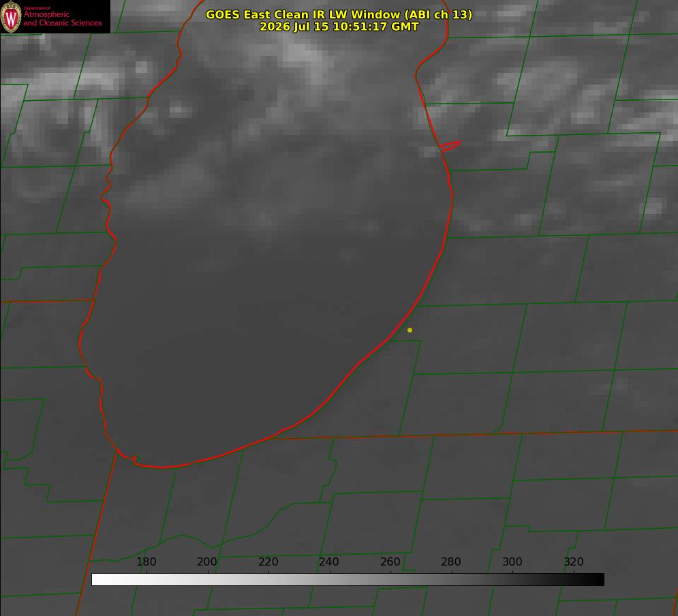Image resolution: width=678 pixels, height=616 pixels.
Task: Select the GOES East Clean IR title
Action: [x=339, y=14]
